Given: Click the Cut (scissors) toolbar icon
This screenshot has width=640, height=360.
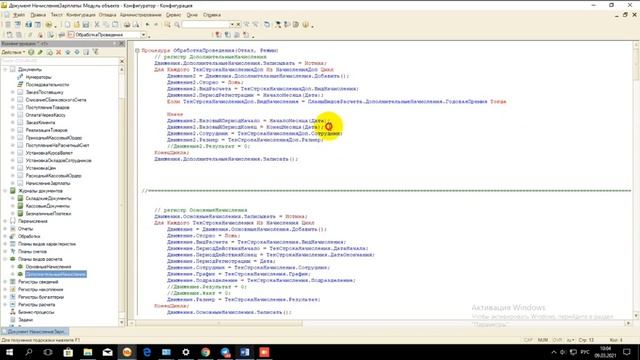Looking at the screenshot, I should coord(97,25).
